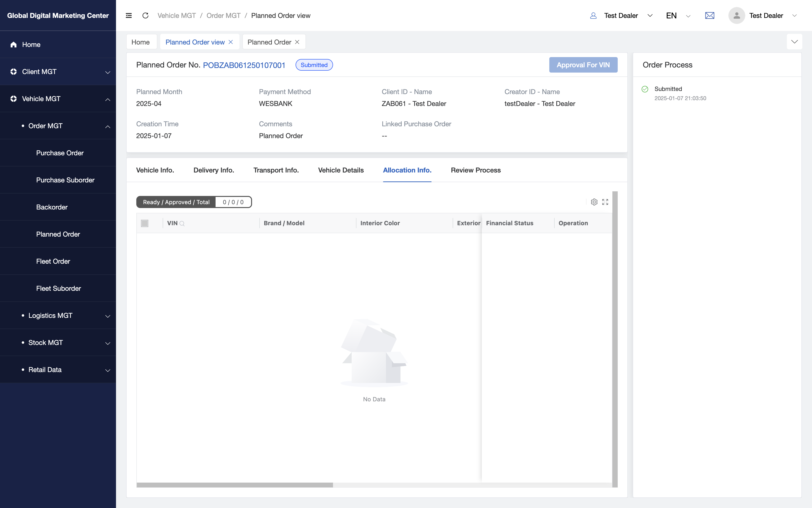Select the Allocation Info. tab

coord(407,170)
